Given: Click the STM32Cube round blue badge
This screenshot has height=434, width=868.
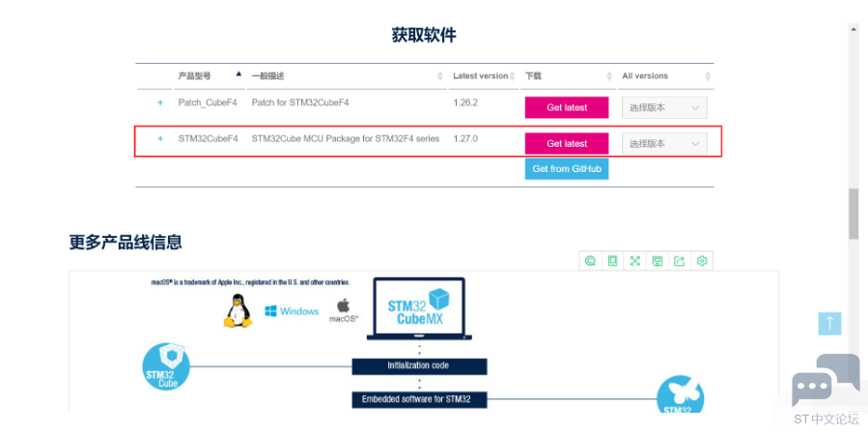Looking at the screenshot, I should click(166, 366).
